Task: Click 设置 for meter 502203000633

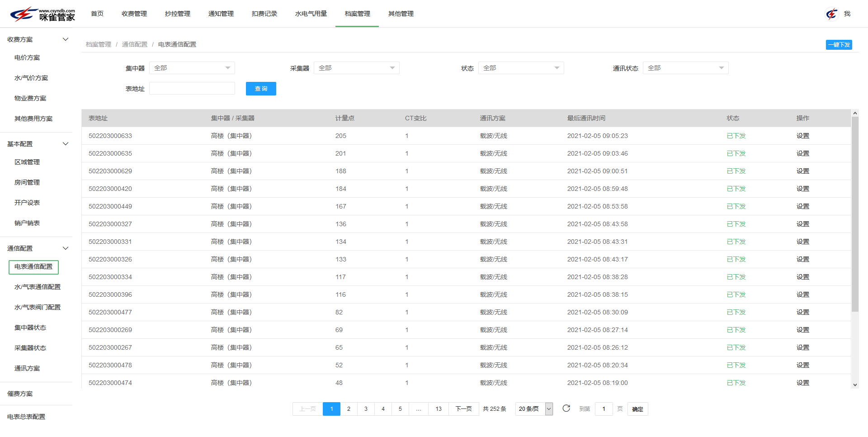Action: (x=802, y=136)
